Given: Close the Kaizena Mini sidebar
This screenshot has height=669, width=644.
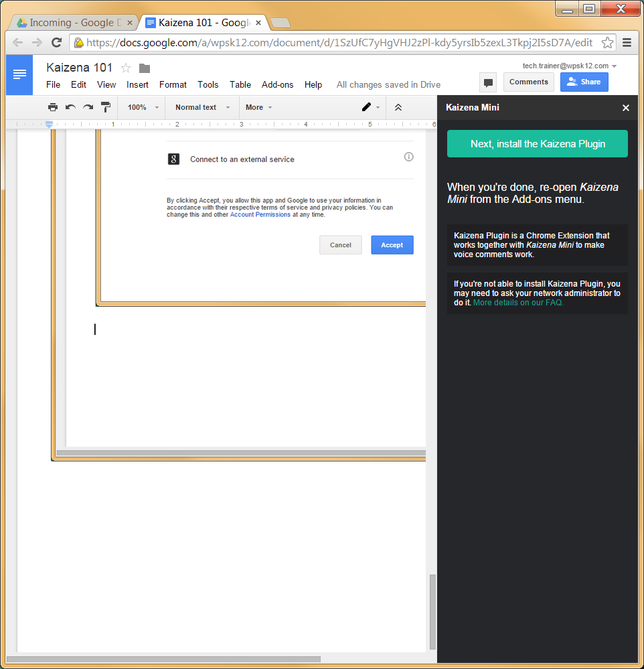Looking at the screenshot, I should click(626, 108).
